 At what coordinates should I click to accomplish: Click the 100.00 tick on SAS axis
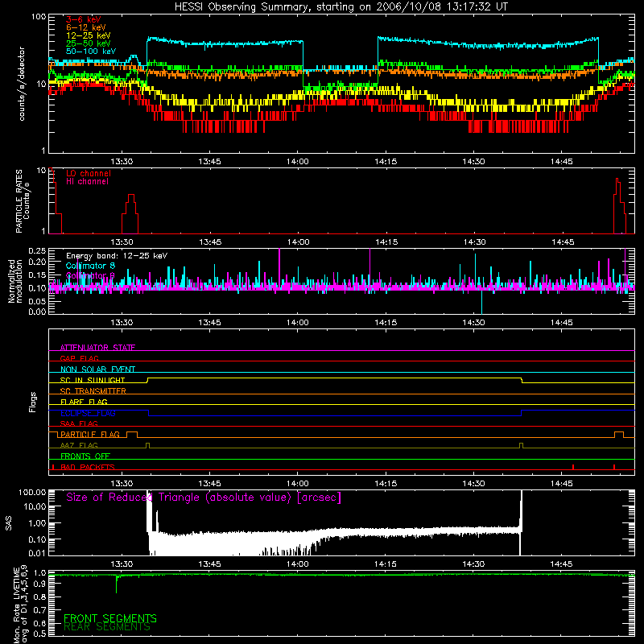pyautogui.click(x=32, y=492)
